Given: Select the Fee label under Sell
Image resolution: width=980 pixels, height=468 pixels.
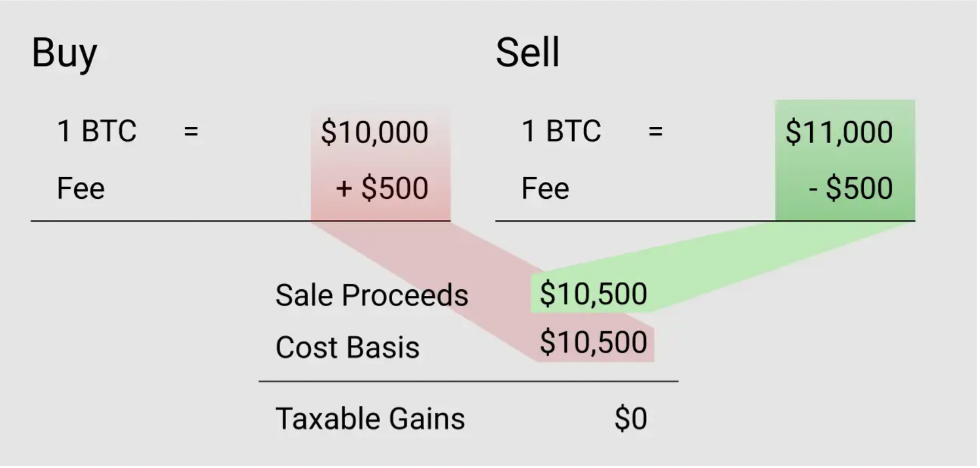Looking at the screenshot, I should 545,188.
